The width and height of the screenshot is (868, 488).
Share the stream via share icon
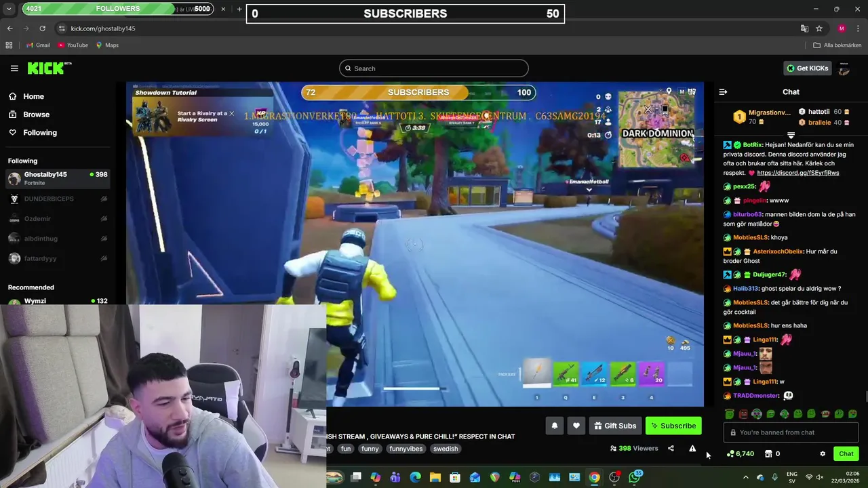point(671,448)
